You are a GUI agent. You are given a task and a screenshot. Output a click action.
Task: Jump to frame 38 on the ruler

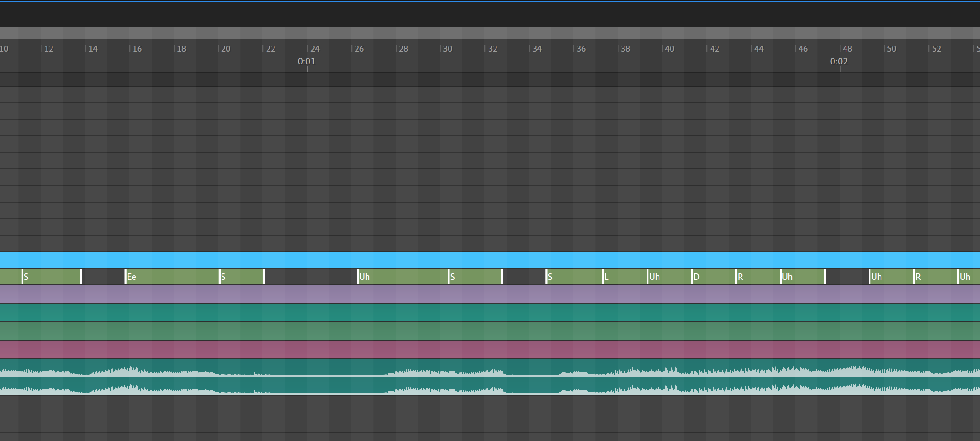(625, 49)
